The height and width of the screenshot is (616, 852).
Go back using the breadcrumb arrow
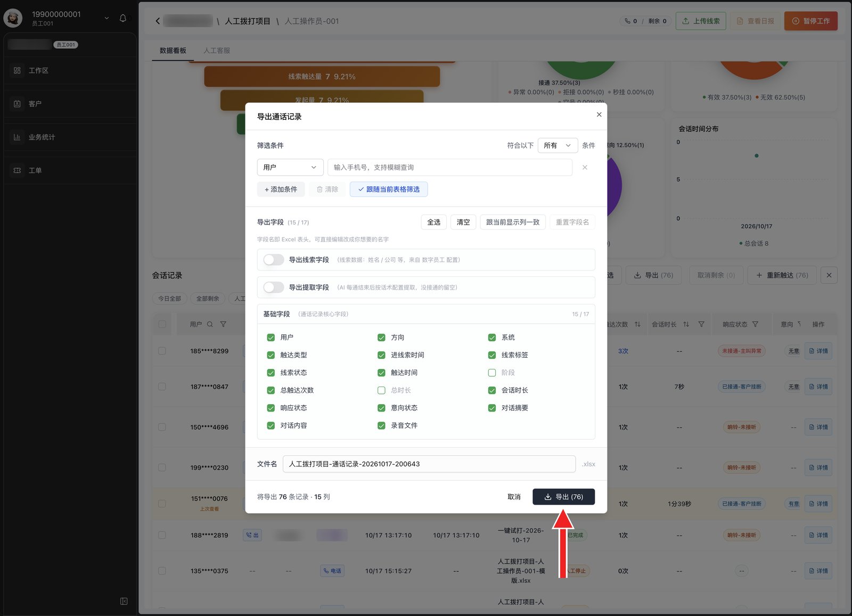(158, 21)
